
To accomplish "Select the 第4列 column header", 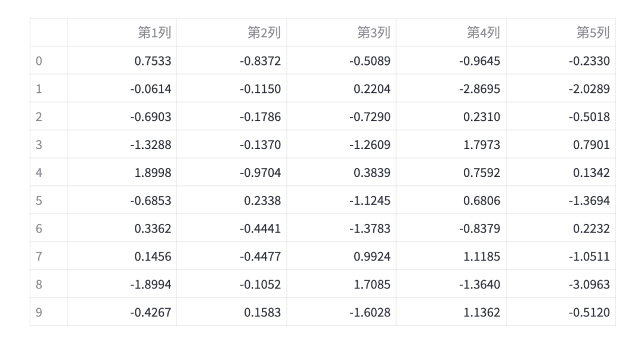I will 451,32.
